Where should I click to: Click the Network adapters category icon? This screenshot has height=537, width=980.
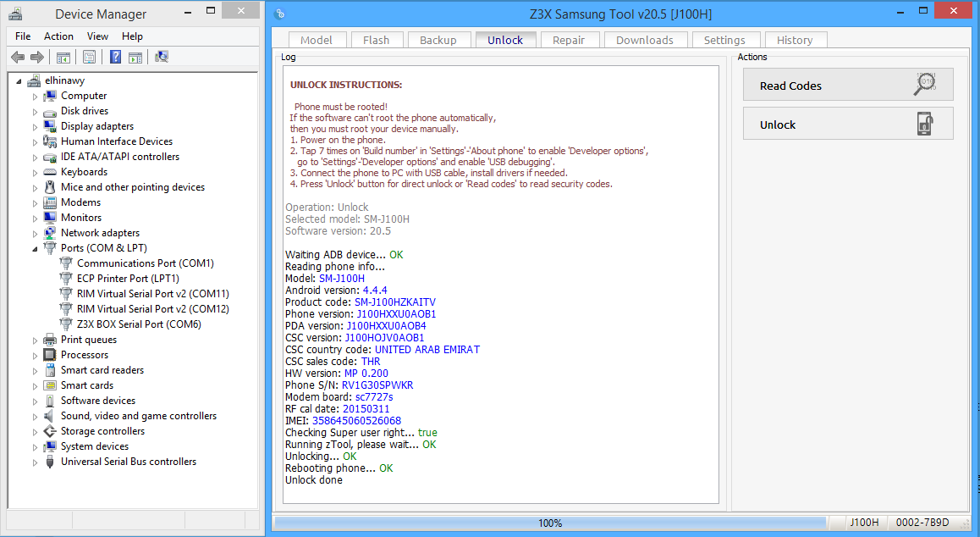[50, 233]
